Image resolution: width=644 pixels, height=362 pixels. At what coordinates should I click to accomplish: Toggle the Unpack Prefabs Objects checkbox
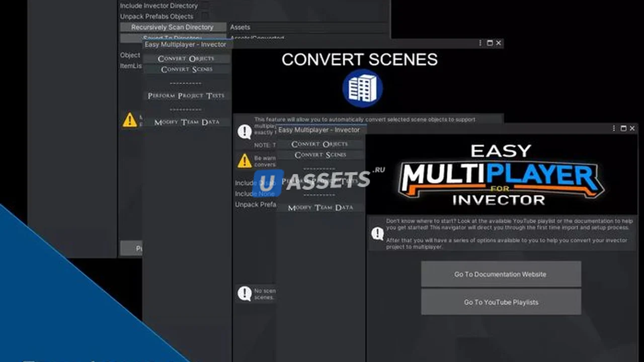[205, 16]
